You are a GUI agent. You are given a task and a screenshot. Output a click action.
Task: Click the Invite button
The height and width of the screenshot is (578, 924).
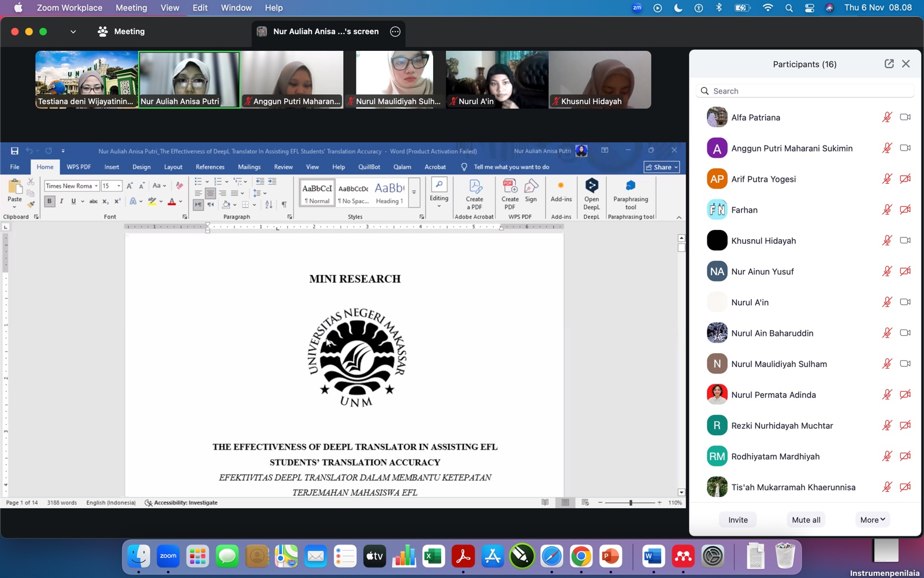click(x=737, y=520)
